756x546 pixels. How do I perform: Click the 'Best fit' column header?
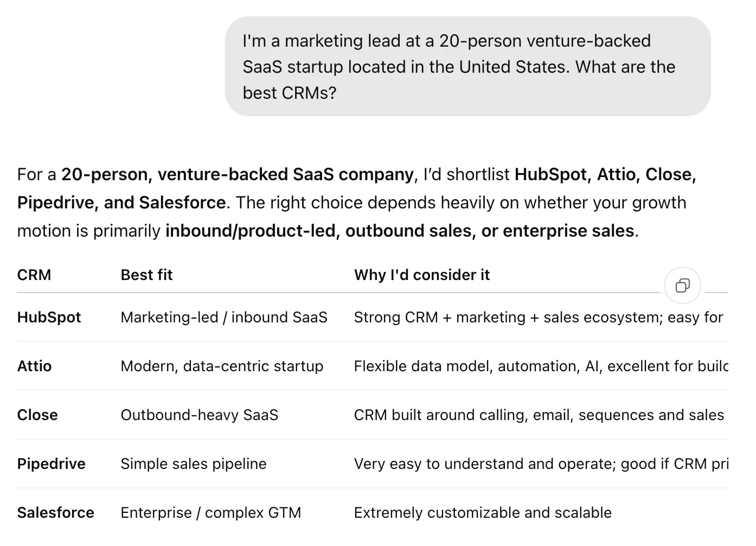point(146,275)
